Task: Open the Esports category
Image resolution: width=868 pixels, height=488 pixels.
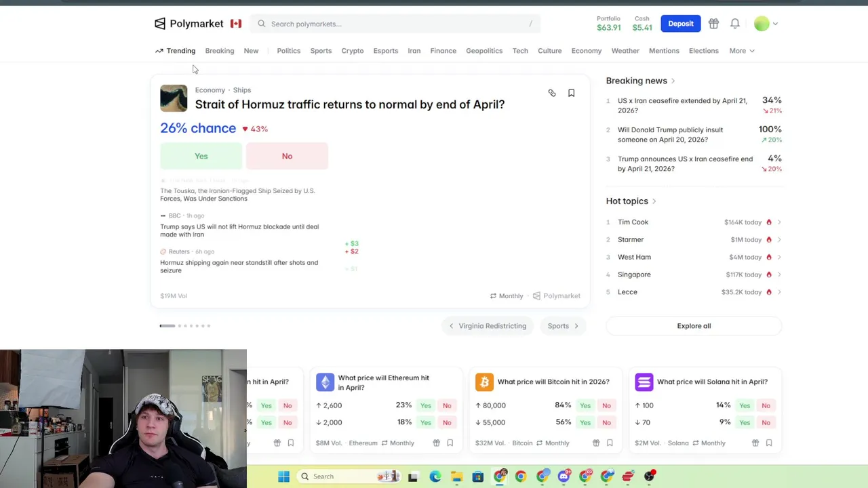Action: pos(386,51)
